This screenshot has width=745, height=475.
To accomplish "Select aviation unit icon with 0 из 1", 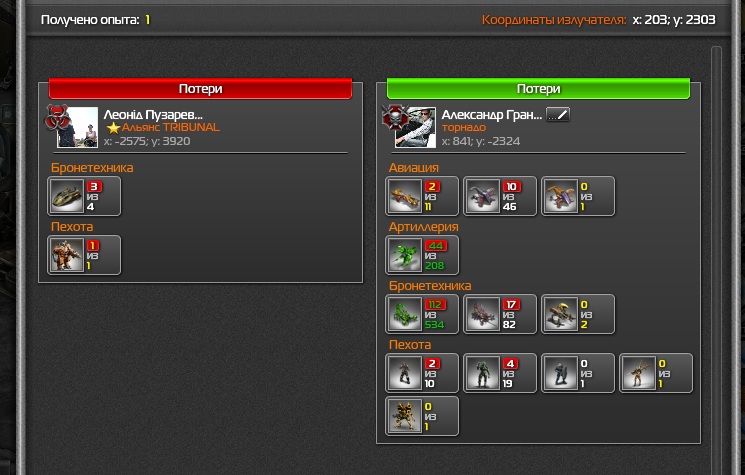I will tap(560, 196).
